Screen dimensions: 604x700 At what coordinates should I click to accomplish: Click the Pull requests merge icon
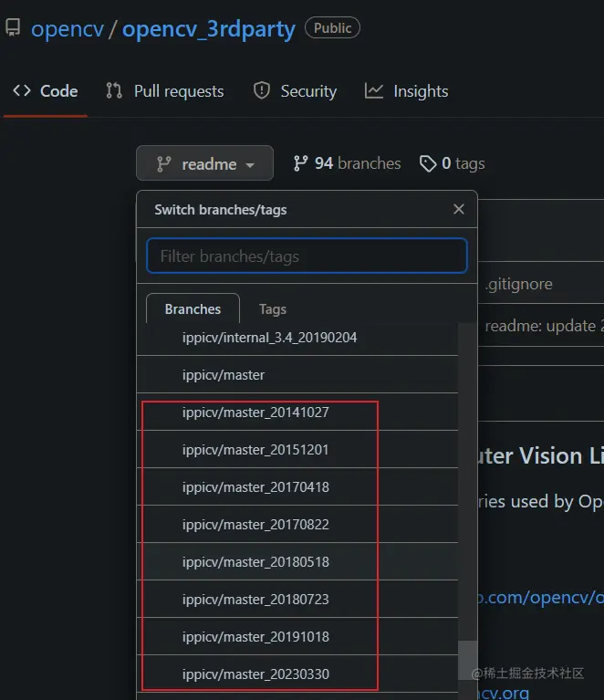114,90
